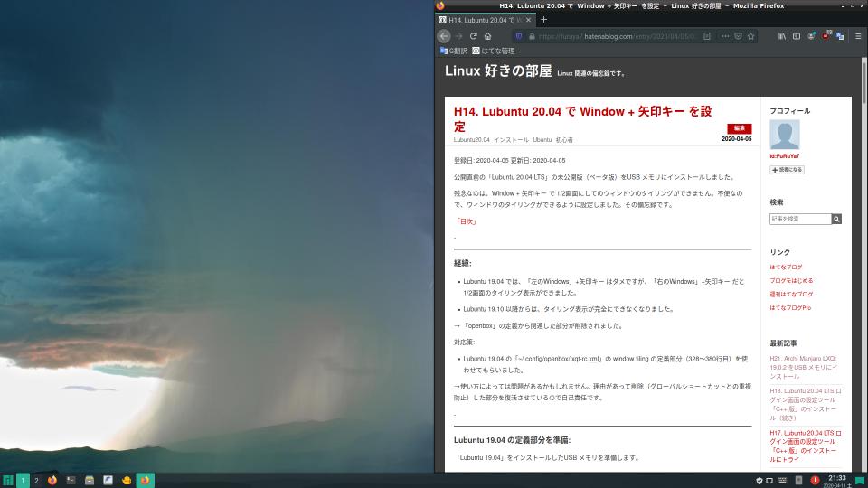Open red exclamation update notifier
The height and width of the screenshot is (488, 868).
tap(815, 480)
